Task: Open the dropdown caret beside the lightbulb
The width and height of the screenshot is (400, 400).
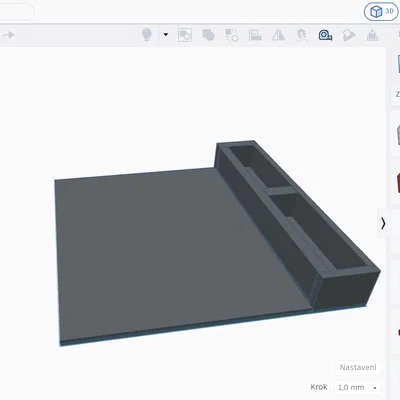Action: coord(166,34)
